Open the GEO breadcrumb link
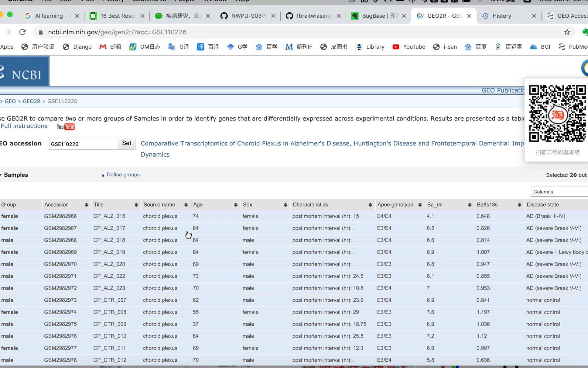588x368 pixels. click(10, 101)
